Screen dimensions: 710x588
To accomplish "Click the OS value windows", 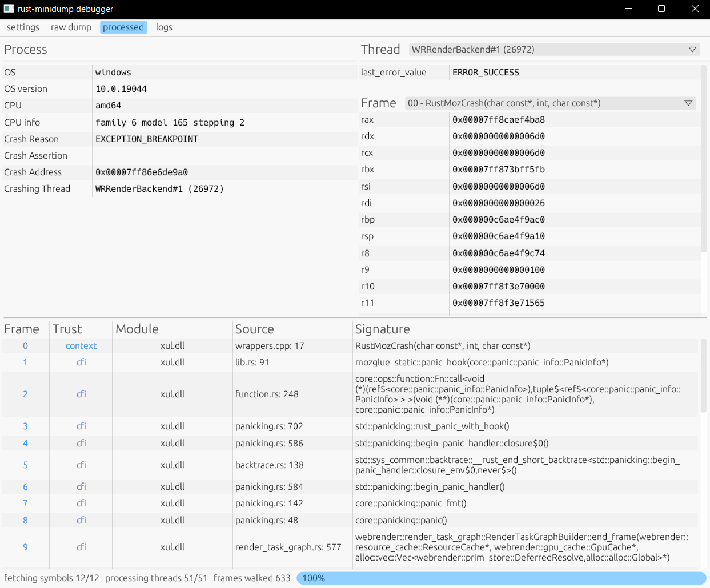I will pos(113,73).
